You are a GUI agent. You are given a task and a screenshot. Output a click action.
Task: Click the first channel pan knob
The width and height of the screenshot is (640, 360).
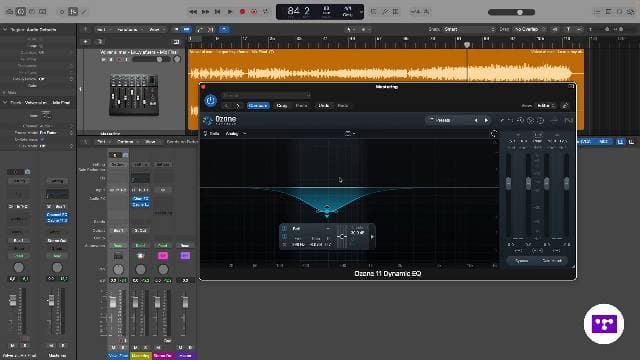tap(118, 269)
